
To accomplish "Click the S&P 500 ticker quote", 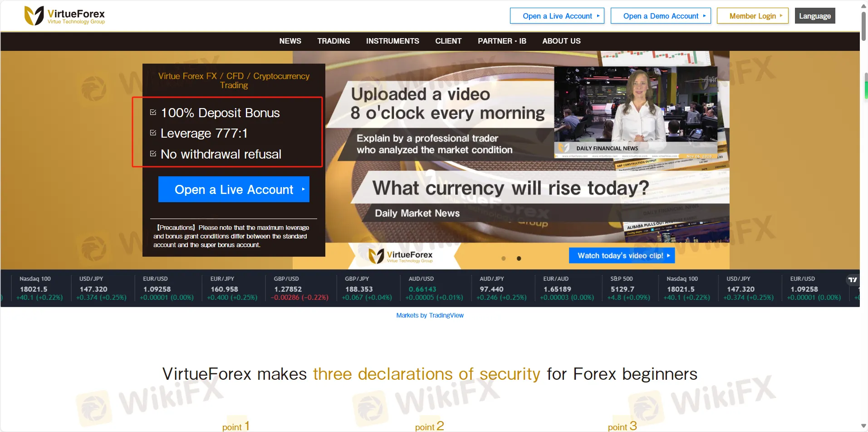I will tap(628, 288).
